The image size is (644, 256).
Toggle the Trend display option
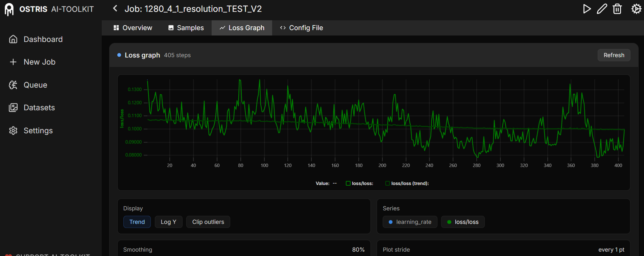[x=137, y=222]
